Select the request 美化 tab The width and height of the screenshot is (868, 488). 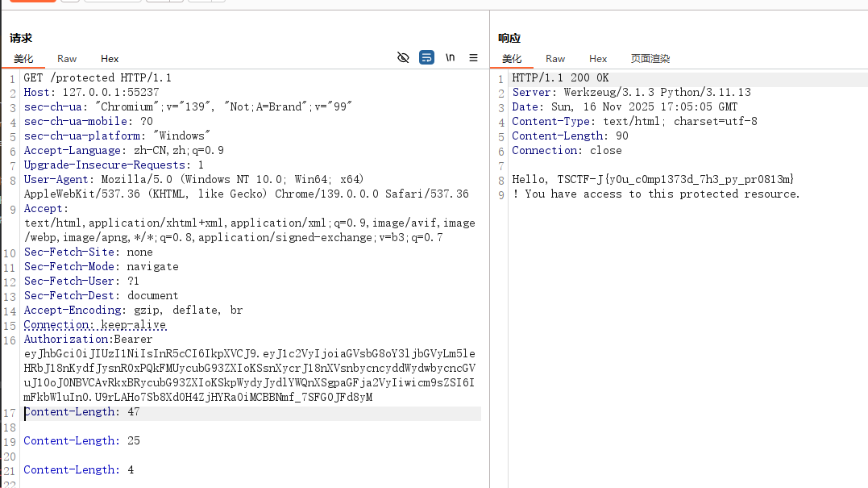coord(23,59)
